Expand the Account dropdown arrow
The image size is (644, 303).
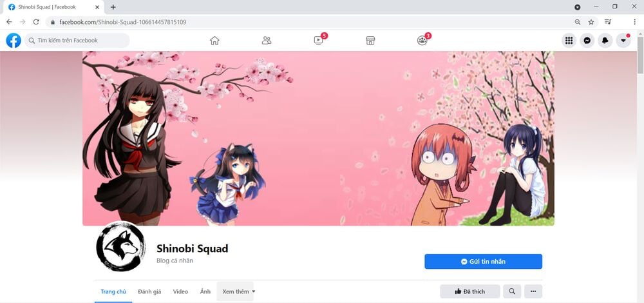click(623, 40)
